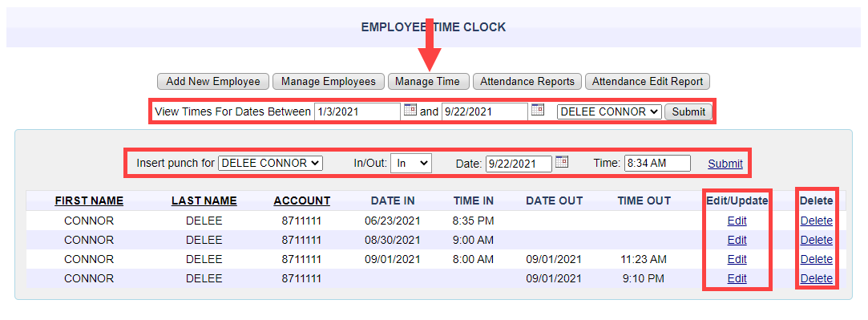Sort by FIRST NAME column header
Viewport: 868px width, 320px height.
coord(89,201)
